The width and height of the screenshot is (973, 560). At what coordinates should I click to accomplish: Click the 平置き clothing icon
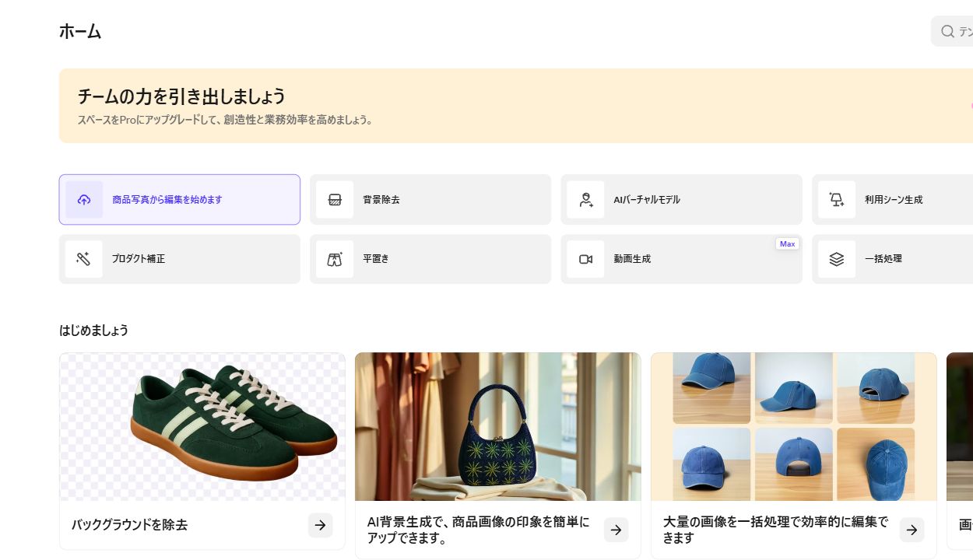point(335,259)
